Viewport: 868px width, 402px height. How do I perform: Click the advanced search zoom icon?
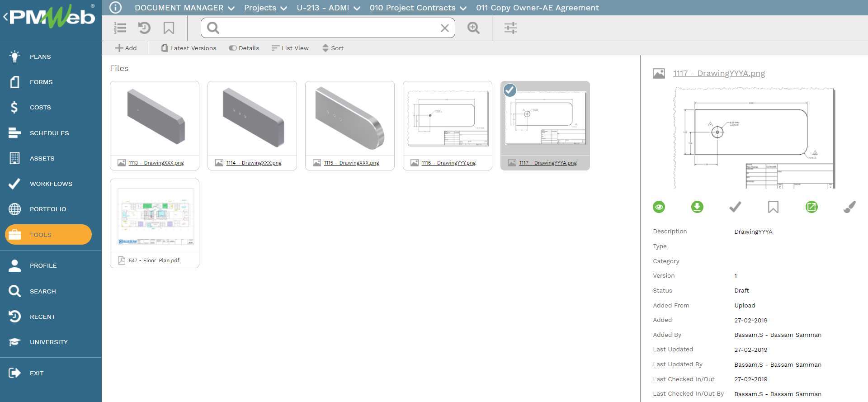(x=473, y=28)
